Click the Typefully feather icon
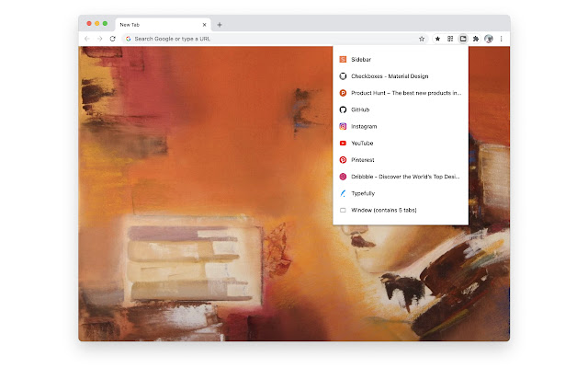This screenshot has height=368, width=588. (x=343, y=193)
